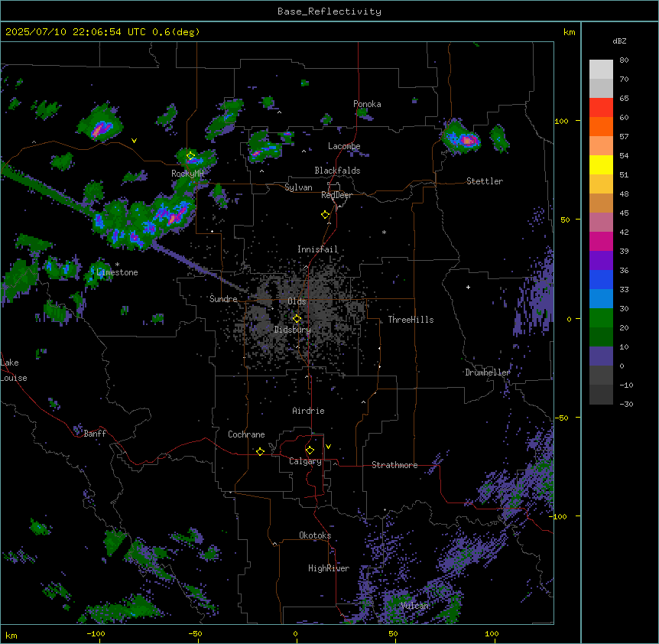Screen dimensions: 659x644
Task: Select the orange 57-60 dBZ legend swatch
Action: (x=601, y=126)
